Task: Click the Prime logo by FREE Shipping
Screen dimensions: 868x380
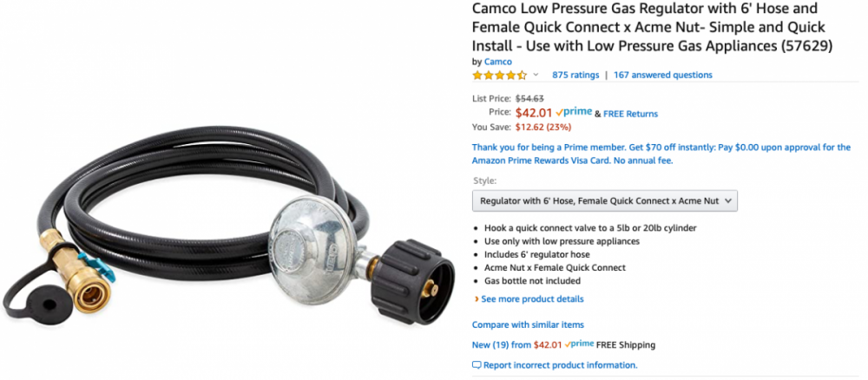Action: click(579, 344)
